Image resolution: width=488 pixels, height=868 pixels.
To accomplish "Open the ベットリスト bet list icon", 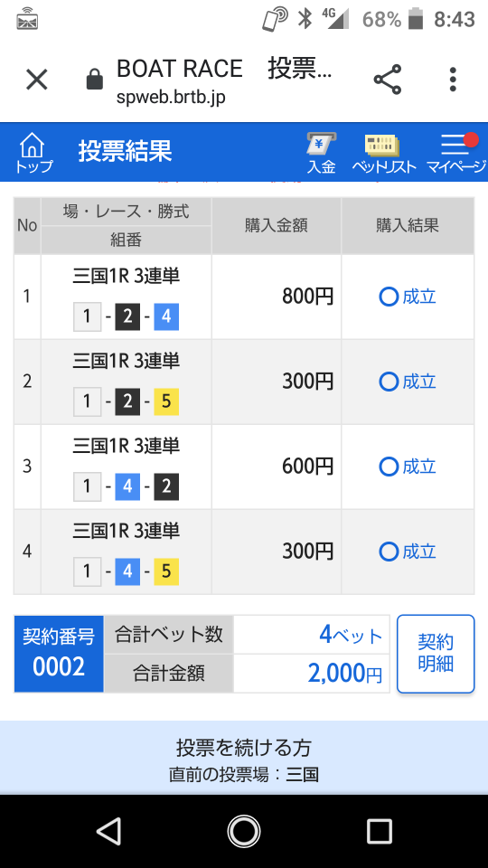I will tap(383, 154).
